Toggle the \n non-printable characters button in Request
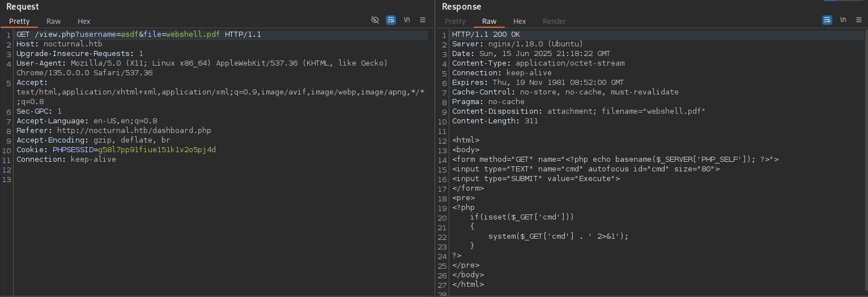 [x=407, y=20]
